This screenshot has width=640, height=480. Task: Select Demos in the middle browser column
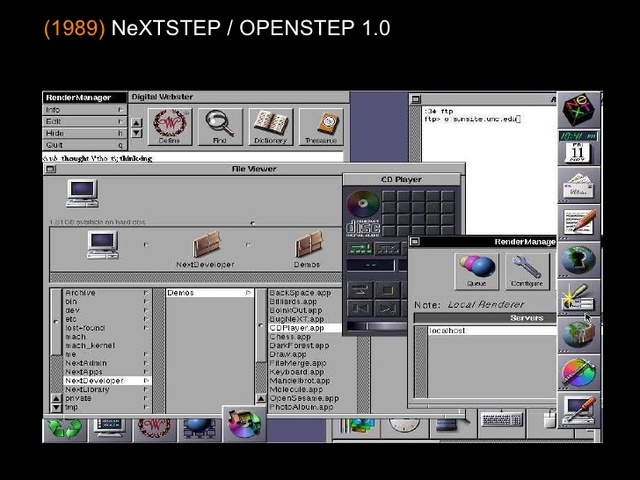pos(210,293)
